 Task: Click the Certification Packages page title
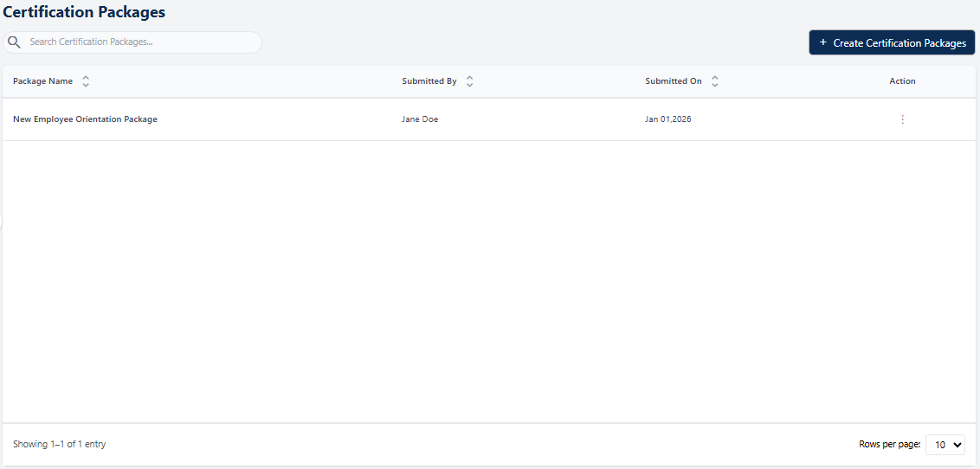[84, 12]
